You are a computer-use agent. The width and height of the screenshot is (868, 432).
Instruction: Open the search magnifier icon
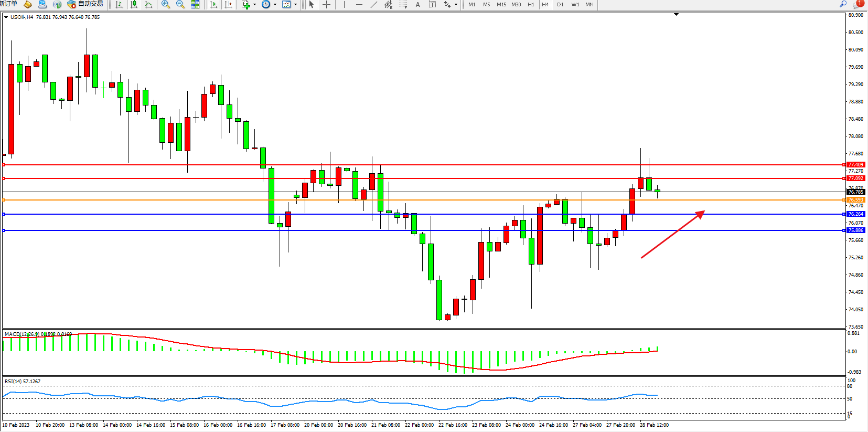click(843, 4)
